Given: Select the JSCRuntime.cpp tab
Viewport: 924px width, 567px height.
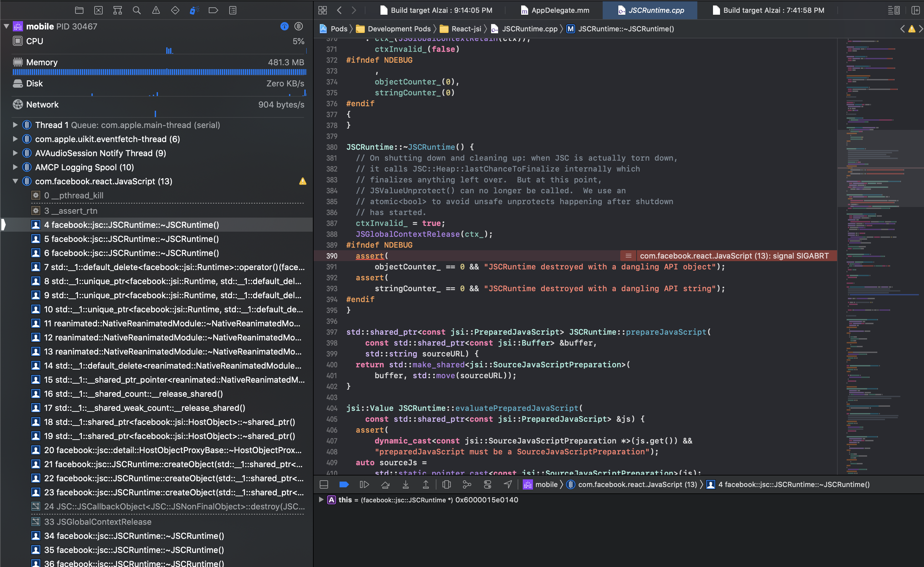Looking at the screenshot, I should tap(651, 10).
